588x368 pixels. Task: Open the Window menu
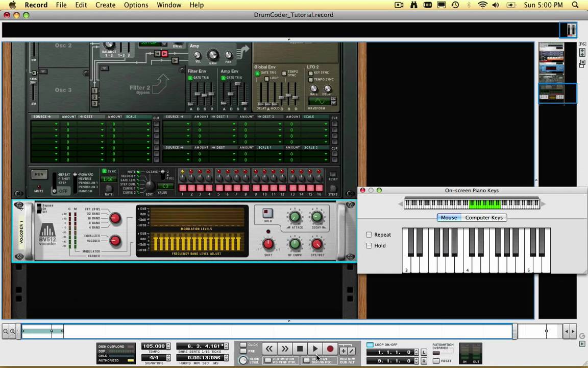pyautogui.click(x=169, y=5)
